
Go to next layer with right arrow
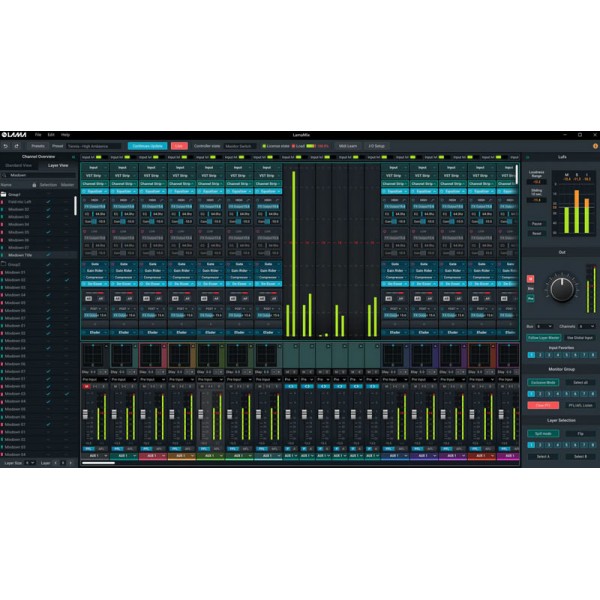pos(70,463)
